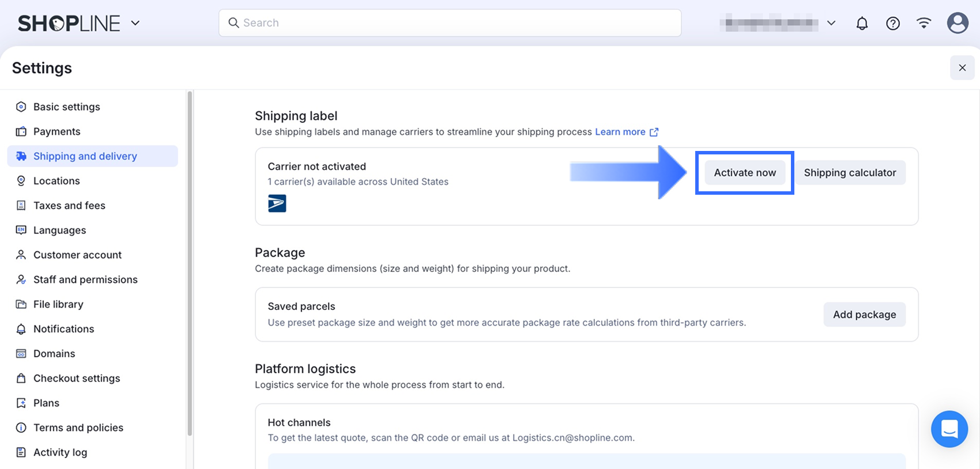
Task: Expand the SHOPLINE logo dropdown
Action: tap(135, 23)
